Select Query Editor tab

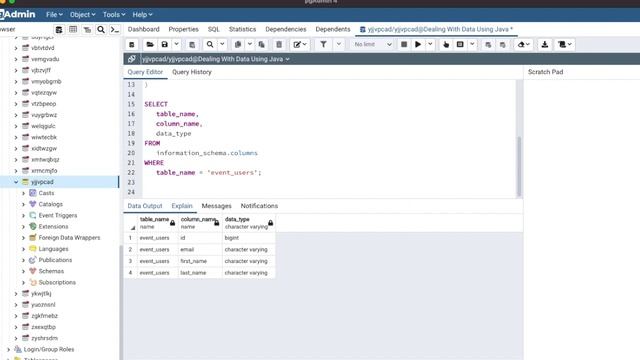coord(145,72)
